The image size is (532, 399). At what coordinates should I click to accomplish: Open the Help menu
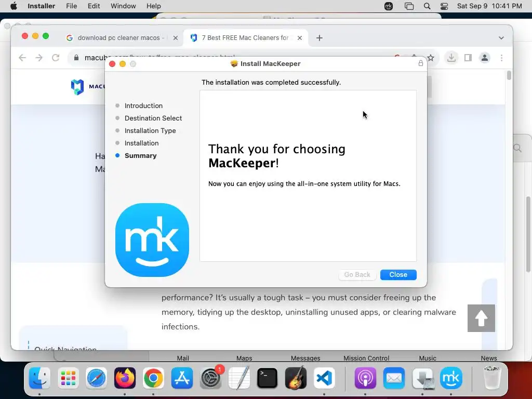click(x=153, y=6)
